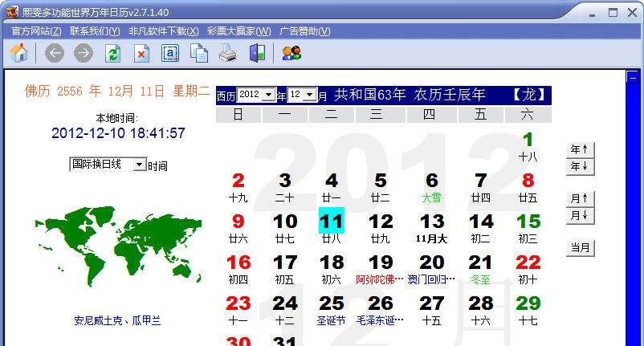Open the year 2012 dropdown
This screenshot has width=644, height=346.
click(x=269, y=95)
